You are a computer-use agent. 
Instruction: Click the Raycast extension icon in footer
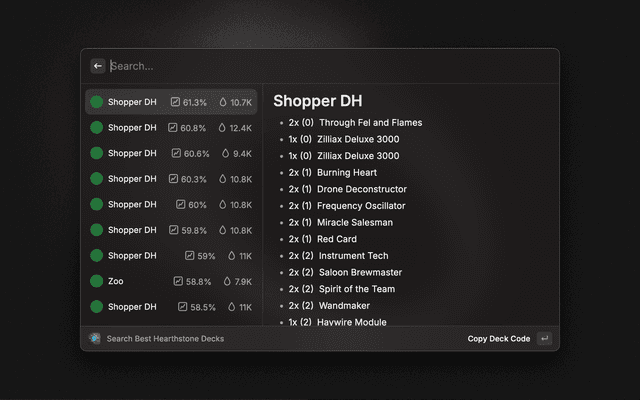coord(94,338)
